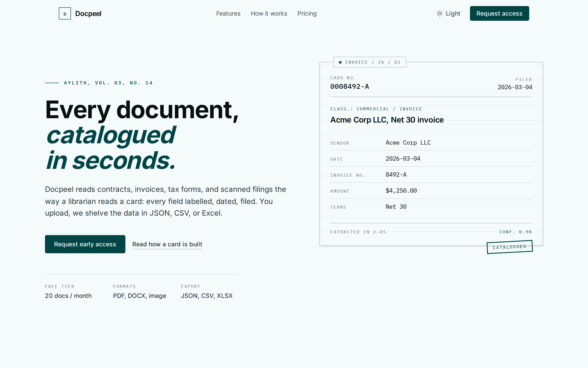The image size is (588, 368).
Task: Select card number 0008492-A
Action: pyautogui.click(x=349, y=86)
